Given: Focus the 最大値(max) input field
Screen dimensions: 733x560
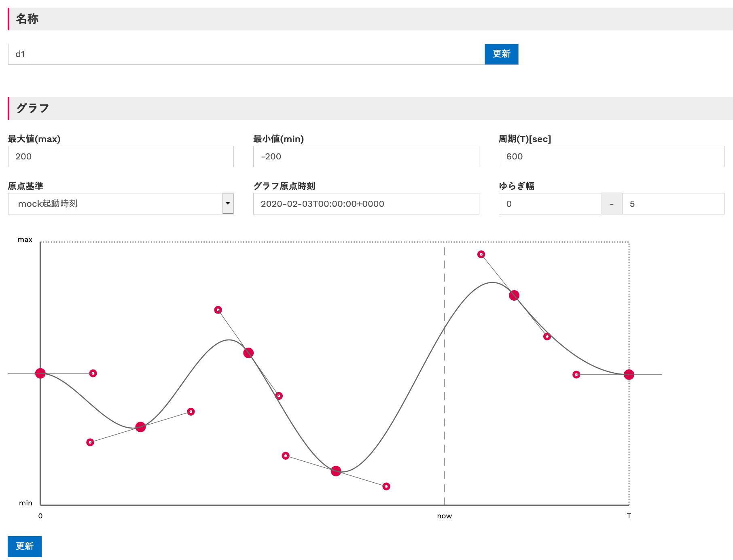Looking at the screenshot, I should tap(121, 157).
